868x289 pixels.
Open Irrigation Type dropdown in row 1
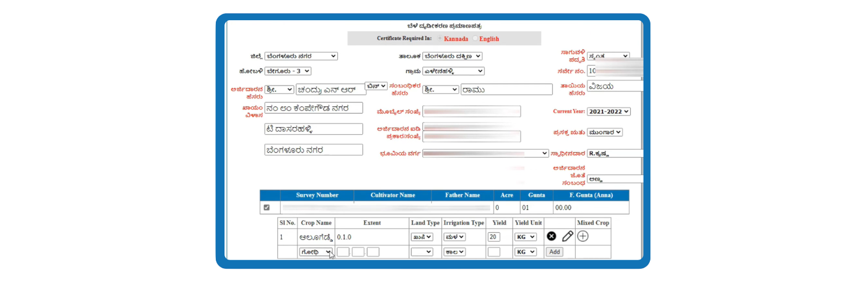(455, 237)
